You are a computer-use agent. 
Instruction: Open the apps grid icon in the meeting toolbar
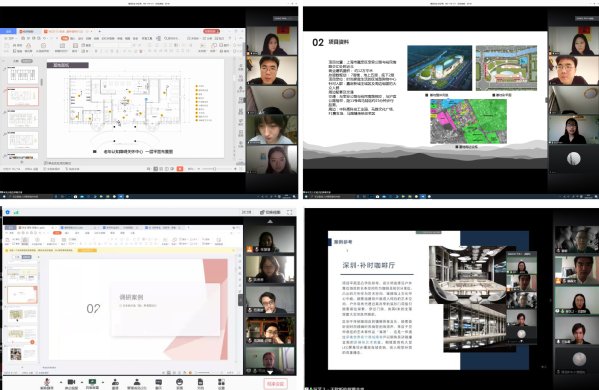[221, 382]
